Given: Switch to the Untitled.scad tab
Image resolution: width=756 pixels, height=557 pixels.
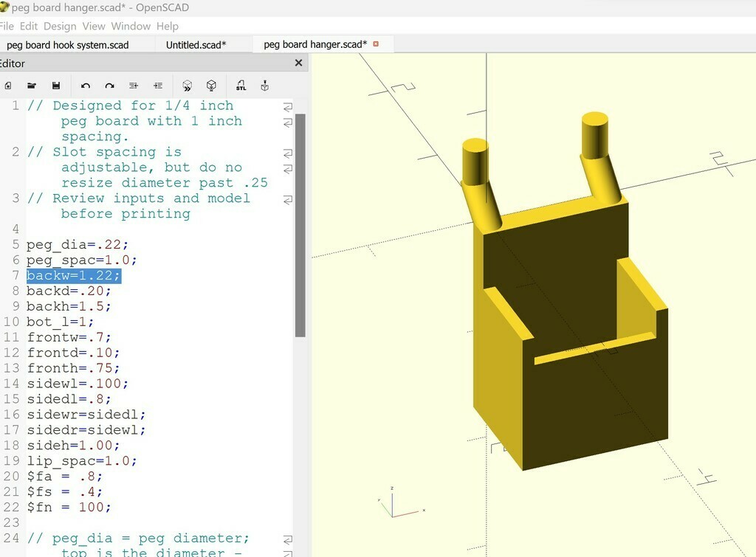Looking at the screenshot, I should tap(196, 45).
